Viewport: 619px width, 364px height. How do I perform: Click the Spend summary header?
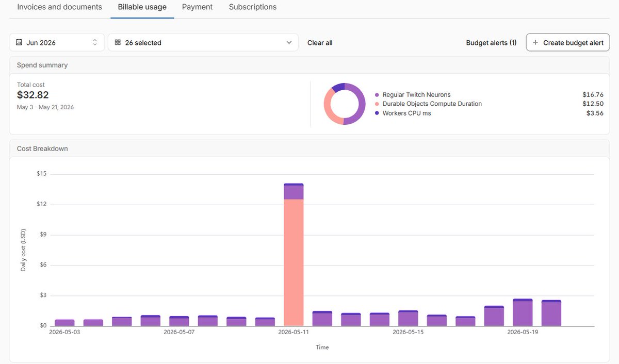42,65
